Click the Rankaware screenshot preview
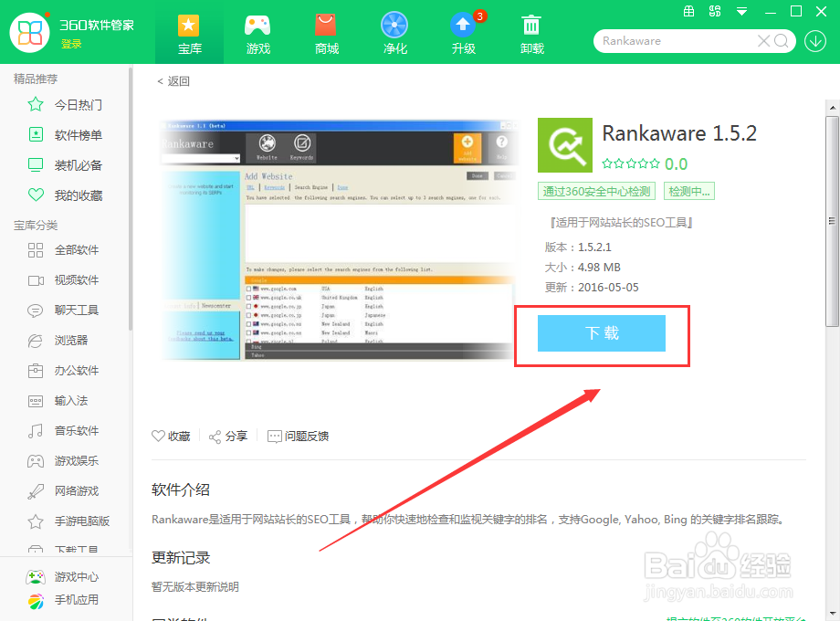Screen dimensions: 840x621 pos(340,240)
